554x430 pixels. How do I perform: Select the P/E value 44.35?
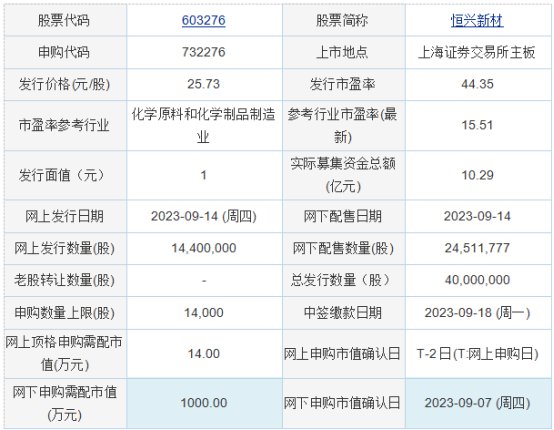[x=477, y=84]
